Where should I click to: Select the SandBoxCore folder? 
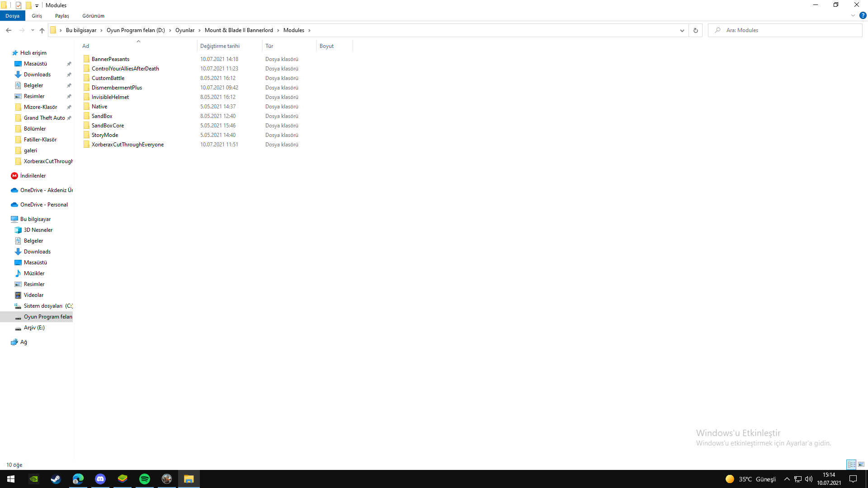[x=108, y=126]
